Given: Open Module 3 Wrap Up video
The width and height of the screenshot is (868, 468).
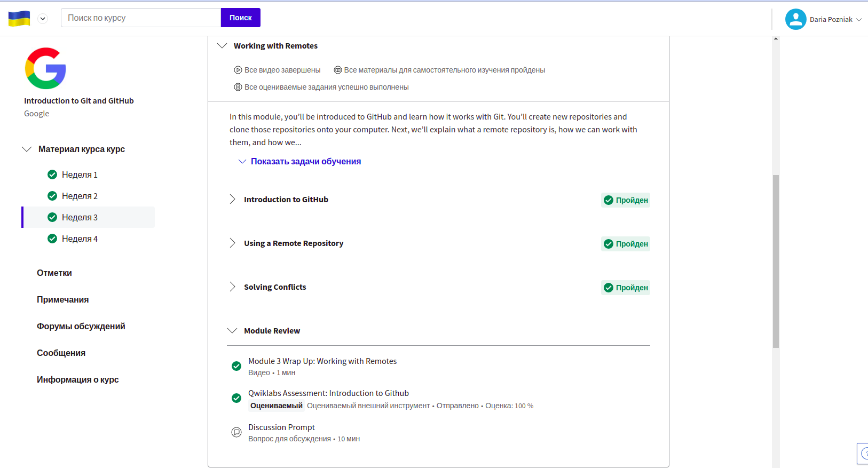Looking at the screenshot, I should coord(322,361).
